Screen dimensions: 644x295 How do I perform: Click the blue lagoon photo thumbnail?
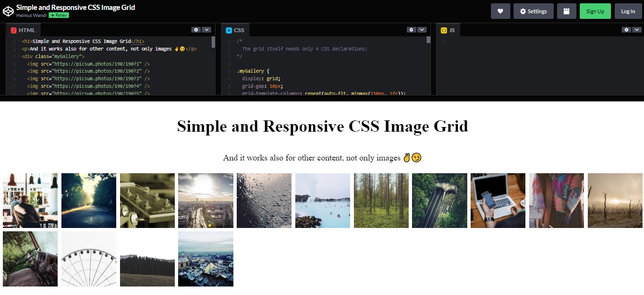pyautogui.click(x=322, y=200)
